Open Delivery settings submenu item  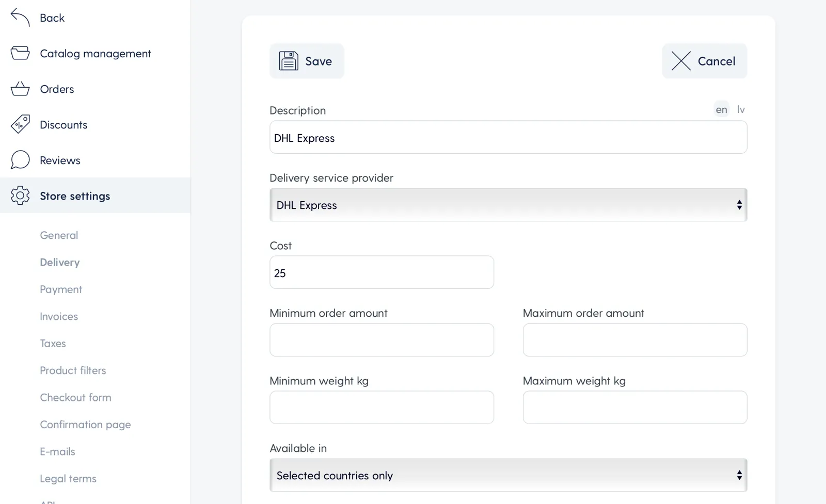point(60,262)
